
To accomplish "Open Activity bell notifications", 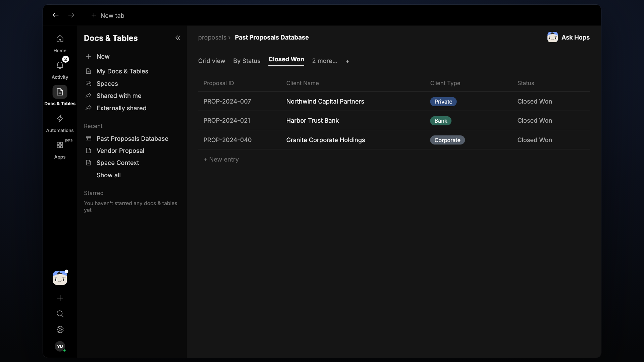I will tap(60, 65).
